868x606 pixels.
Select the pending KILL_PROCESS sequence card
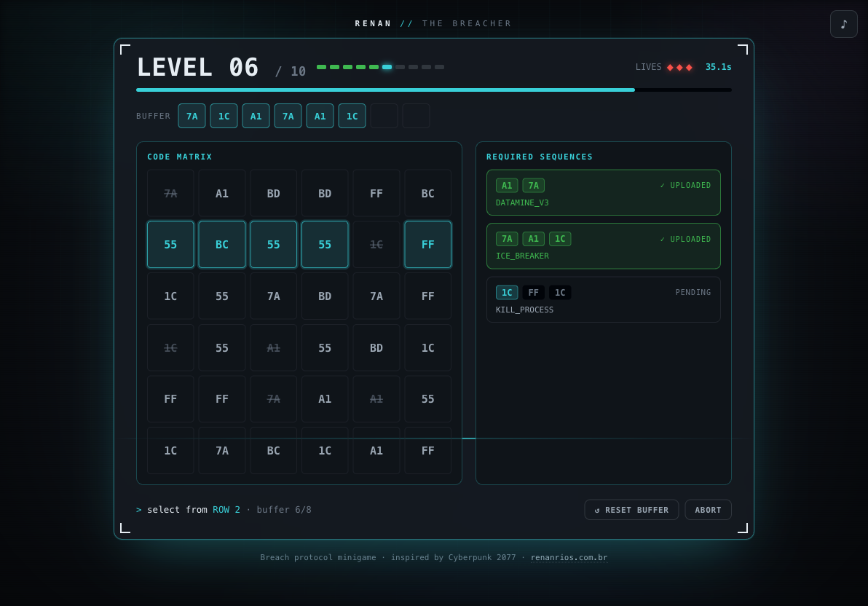coord(604,299)
